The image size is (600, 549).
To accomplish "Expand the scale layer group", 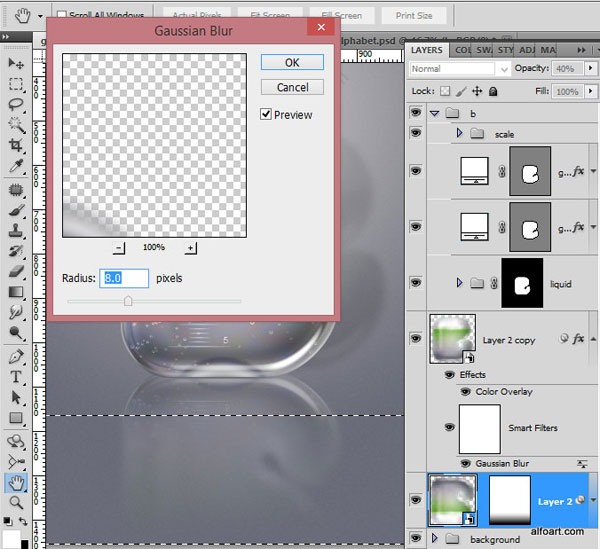I will point(460,133).
